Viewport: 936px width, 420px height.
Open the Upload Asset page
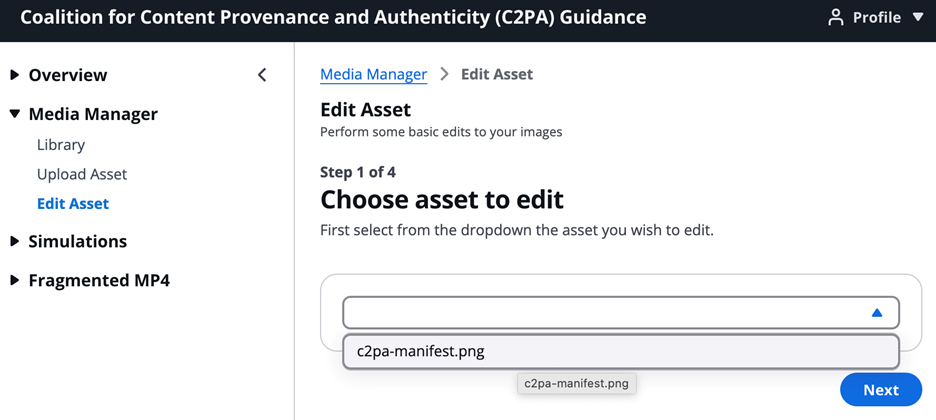[x=82, y=174]
